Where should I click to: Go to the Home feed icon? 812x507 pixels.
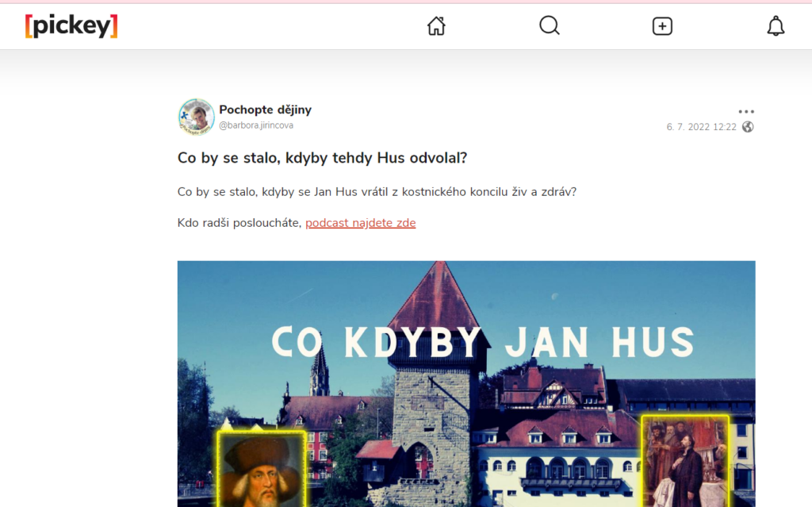point(436,26)
